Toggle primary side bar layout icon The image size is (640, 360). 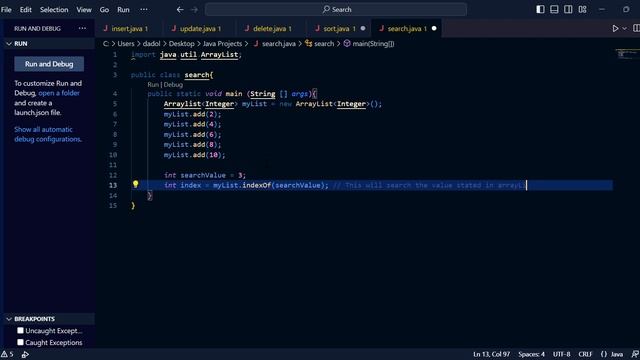pyautogui.click(x=540, y=9)
